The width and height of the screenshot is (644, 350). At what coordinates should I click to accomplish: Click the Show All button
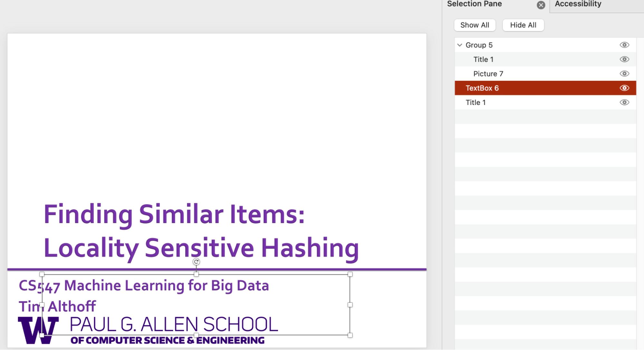[474, 24]
